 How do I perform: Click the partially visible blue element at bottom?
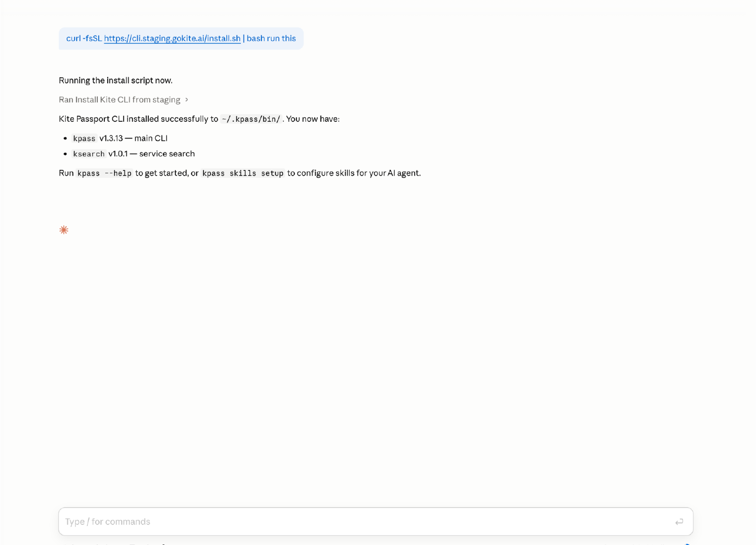click(688, 543)
